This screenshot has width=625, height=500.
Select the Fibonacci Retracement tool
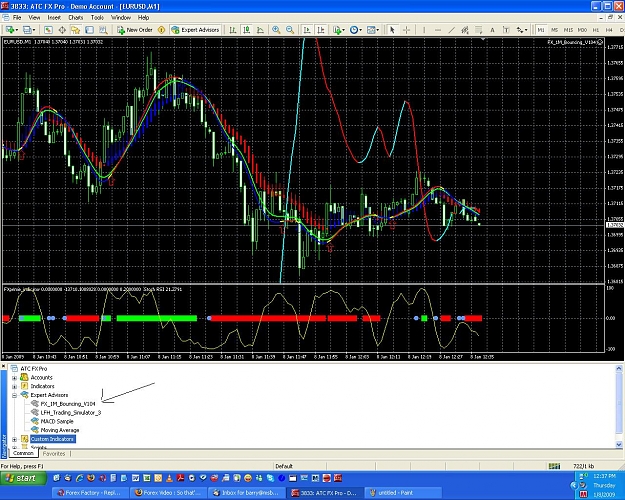pos(479,30)
